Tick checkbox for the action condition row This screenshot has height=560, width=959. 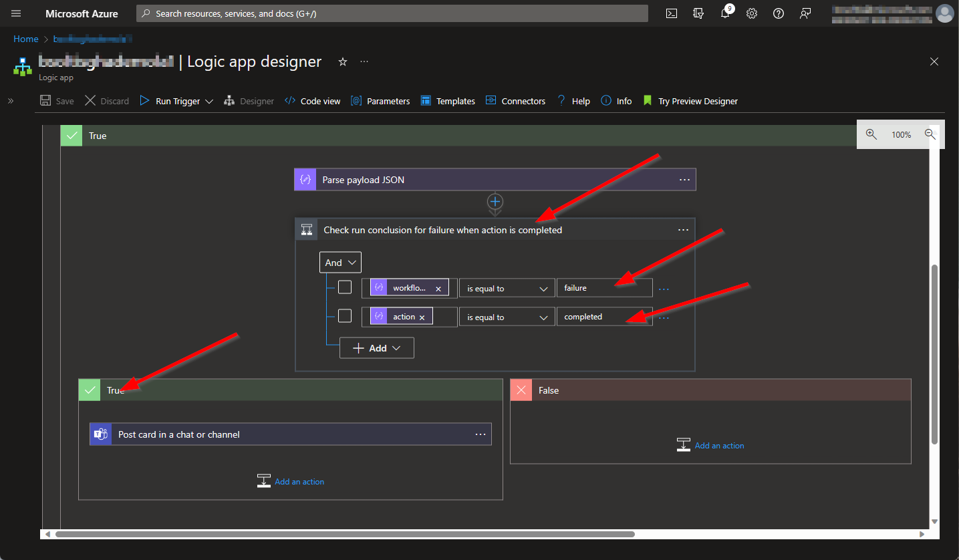tap(345, 316)
